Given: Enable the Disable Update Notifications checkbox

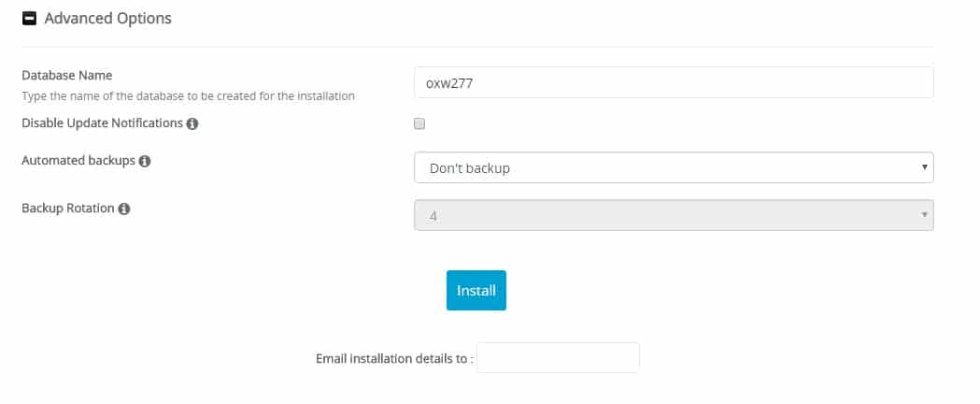Looking at the screenshot, I should (x=419, y=123).
